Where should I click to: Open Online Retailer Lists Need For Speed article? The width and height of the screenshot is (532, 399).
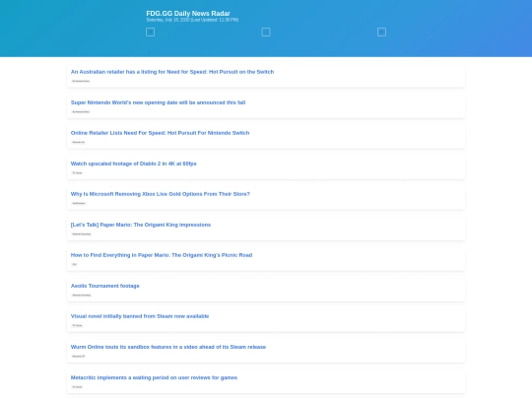(x=161, y=133)
